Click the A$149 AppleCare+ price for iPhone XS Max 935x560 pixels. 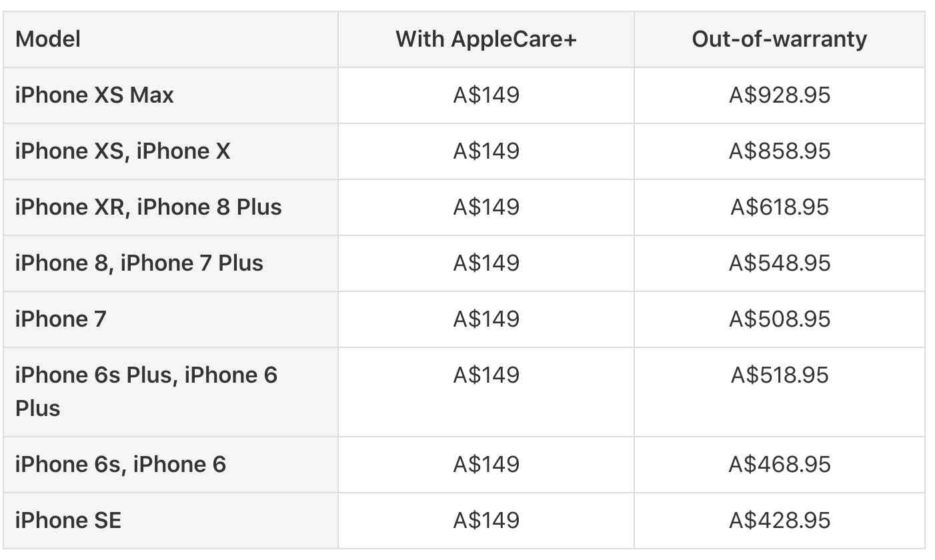tap(486, 95)
